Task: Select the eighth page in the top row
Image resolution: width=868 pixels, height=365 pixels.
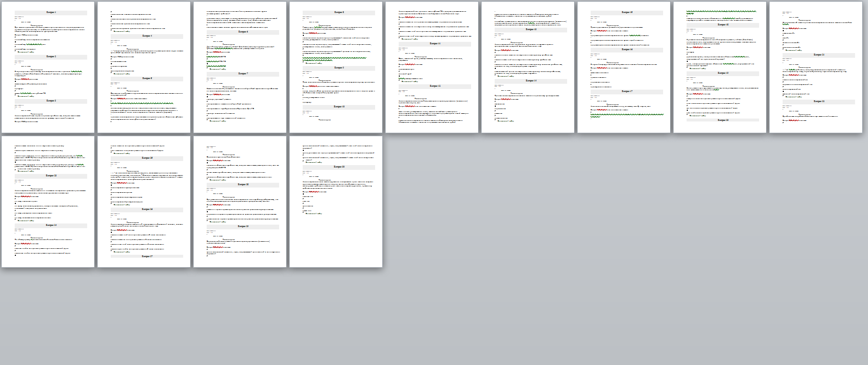Action: pos(720,67)
